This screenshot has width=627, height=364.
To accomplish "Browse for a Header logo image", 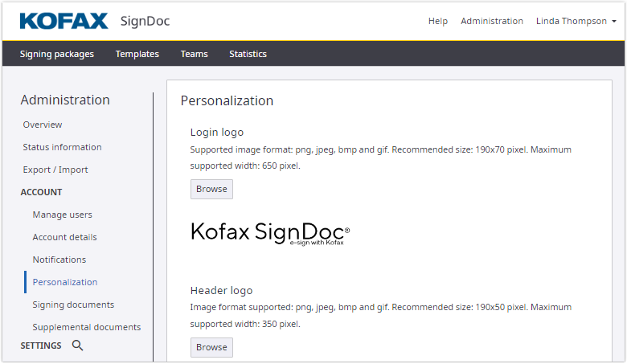I will tap(211, 347).
